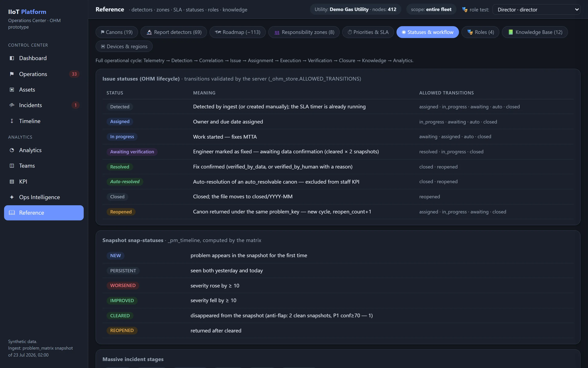Switch to the Canons (19) tab
The image size is (588, 368).
(x=117, y=32)
